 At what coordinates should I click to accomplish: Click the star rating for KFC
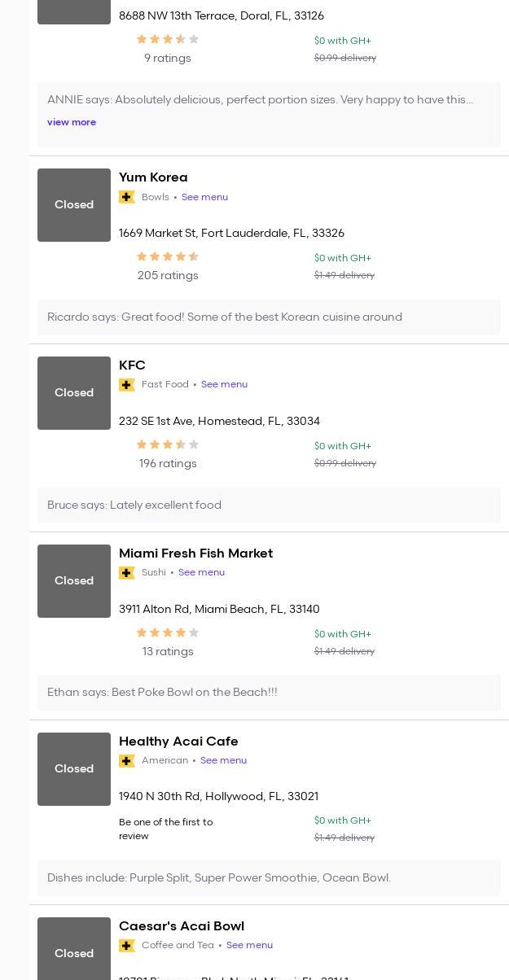coord(168,444)
